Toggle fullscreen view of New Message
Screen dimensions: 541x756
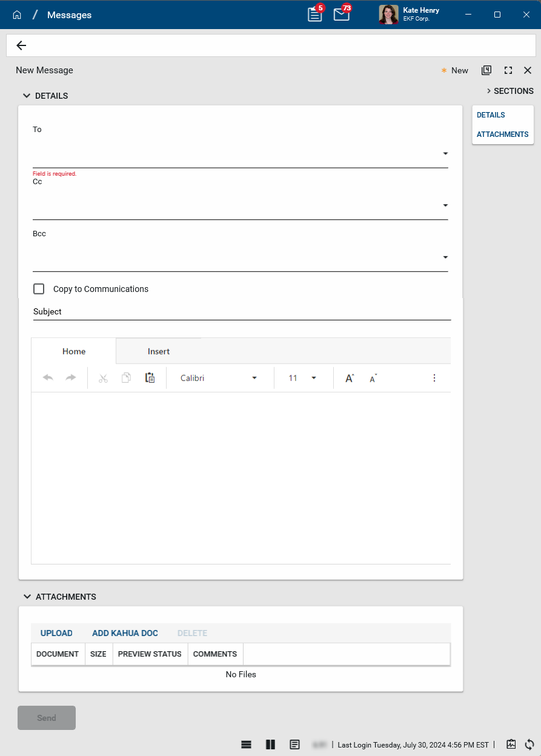508,70
